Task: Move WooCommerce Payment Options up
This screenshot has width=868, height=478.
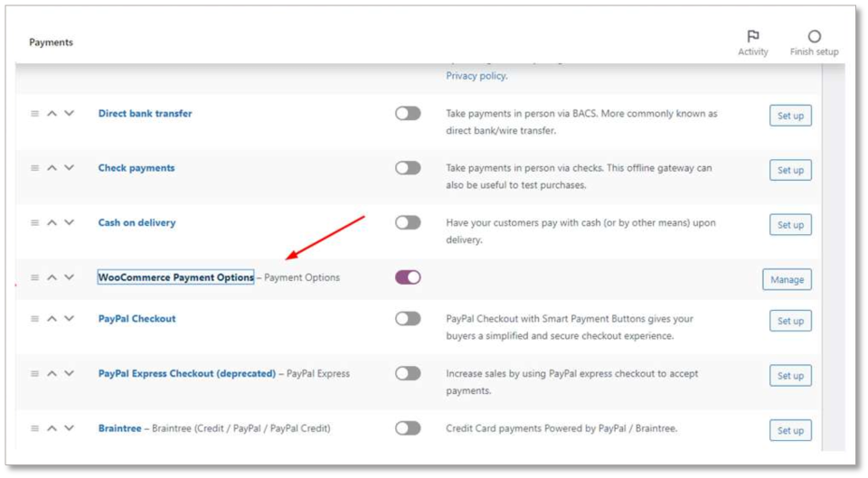Action: 52,277
